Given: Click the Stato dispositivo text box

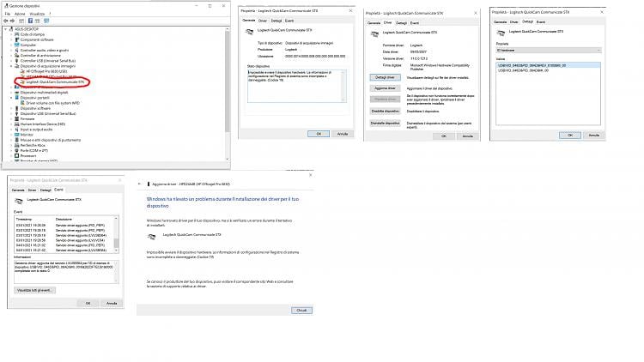Looking at the screenshot, I should [x=296, y=86].
